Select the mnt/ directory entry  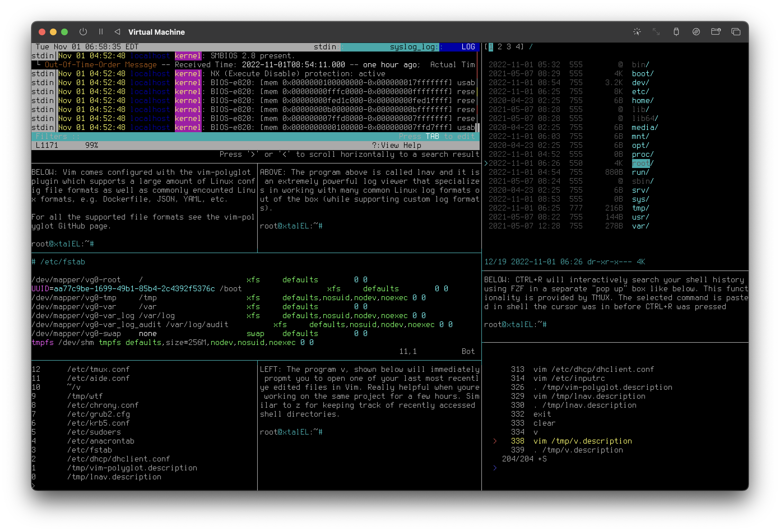pos(640,137)
